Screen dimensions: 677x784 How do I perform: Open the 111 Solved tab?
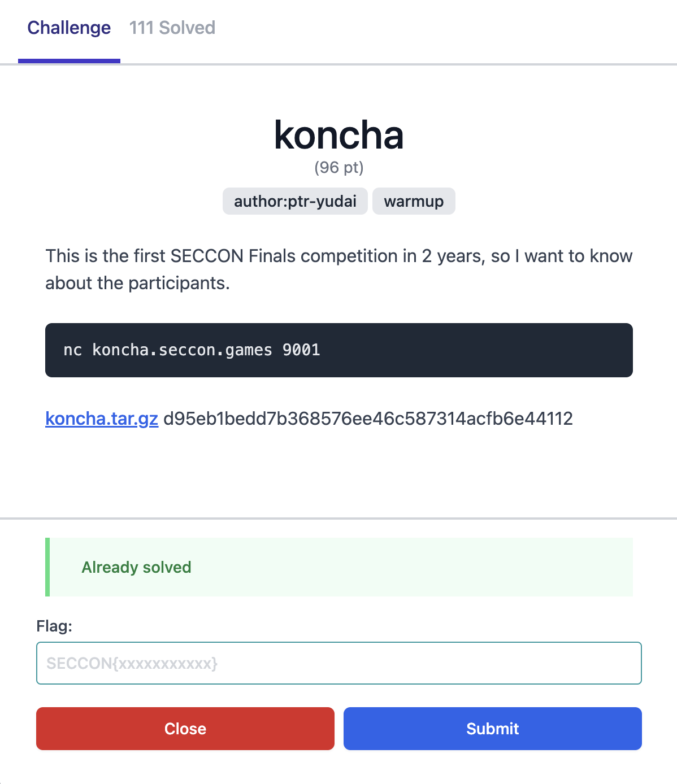pos(172,28)
